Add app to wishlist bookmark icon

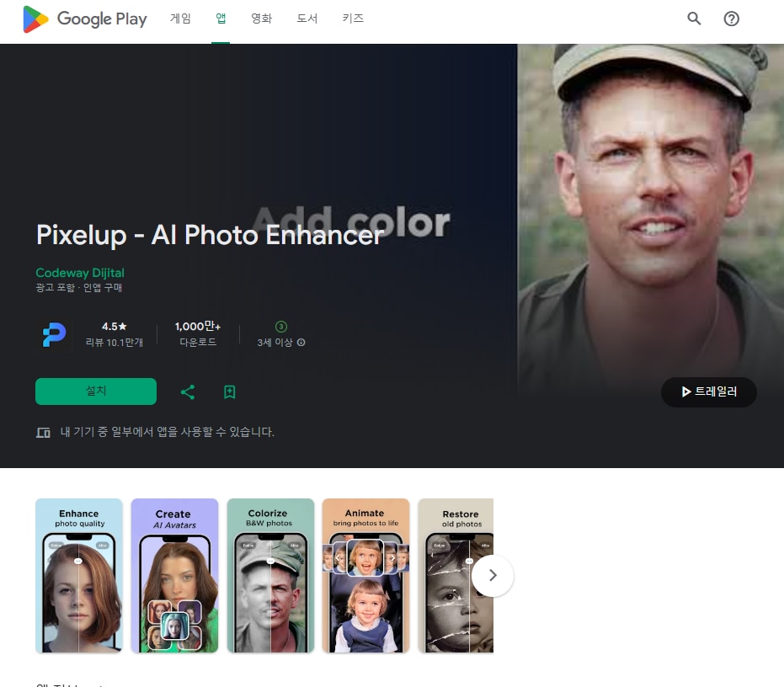229,391
